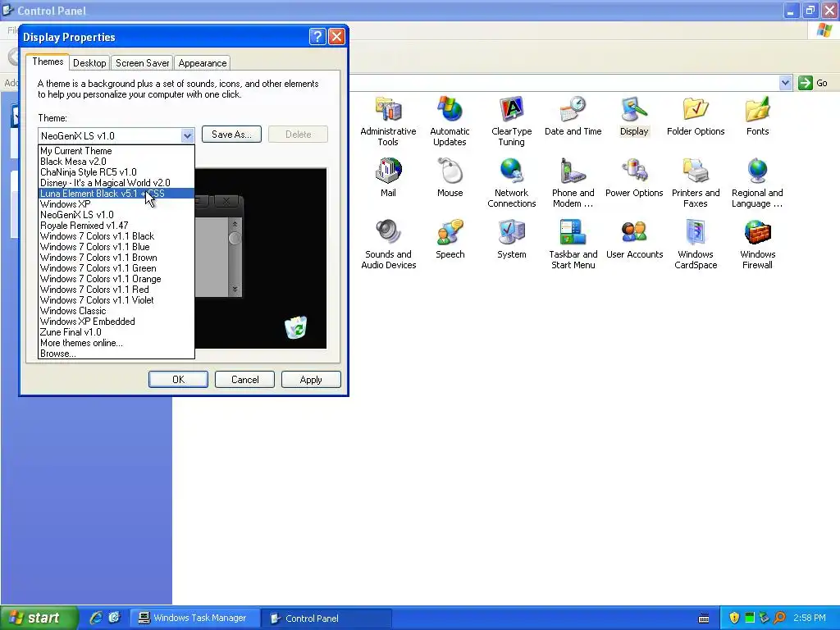Select the Display icon
The width and height of the screenshot is (840, 630).
pos(634,110)
